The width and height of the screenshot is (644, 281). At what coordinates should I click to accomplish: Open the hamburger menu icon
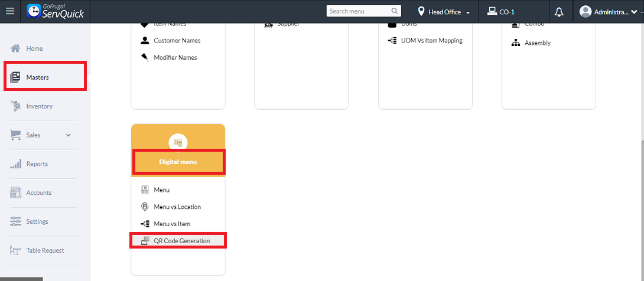(10, 11)
